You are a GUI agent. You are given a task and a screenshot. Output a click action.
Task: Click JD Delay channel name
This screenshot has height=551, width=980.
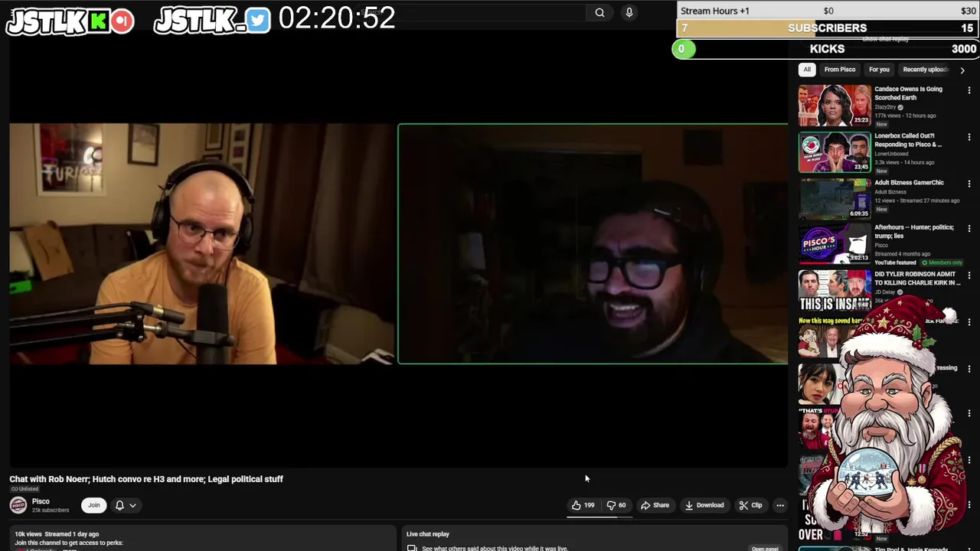(885, 292)
